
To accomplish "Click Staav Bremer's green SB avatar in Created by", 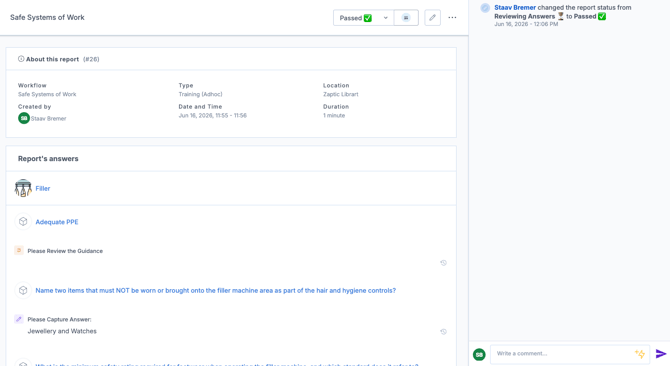I will tap(24, 118).
